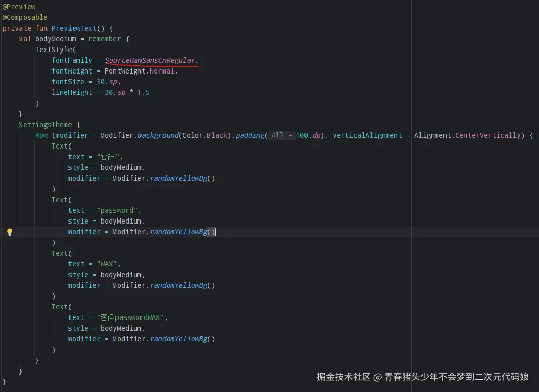This screenshot has height=392, width=539.
Task: Click 'Black' in Color.Black
Action: point(217,135)
